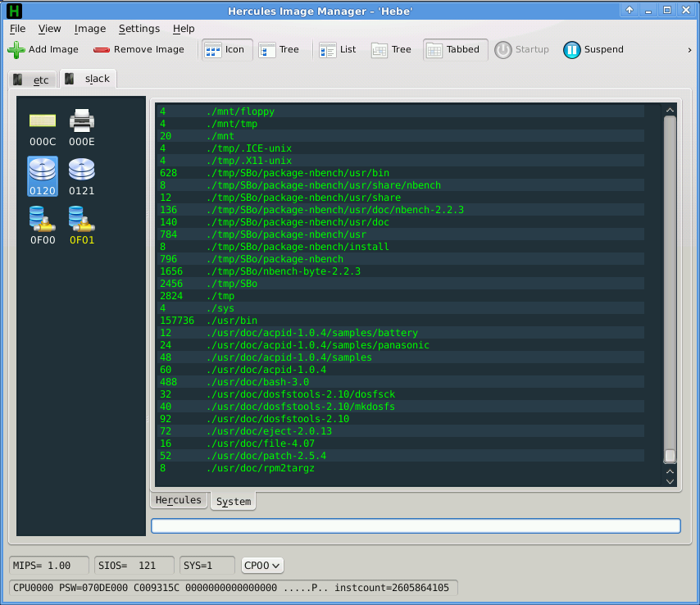This screenshot has height=605, width=700.
Task: Select the 0121 disk device
Action: click(82, 177)
